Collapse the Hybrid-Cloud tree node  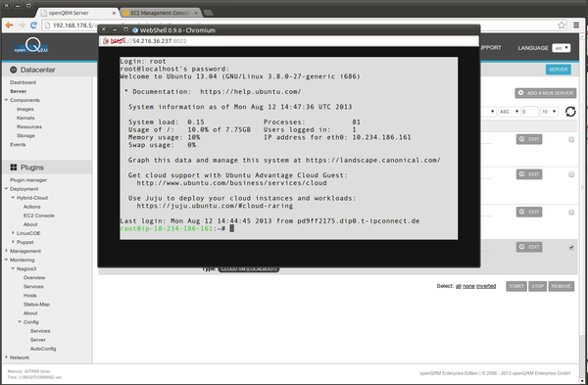[x=13, y=198]
